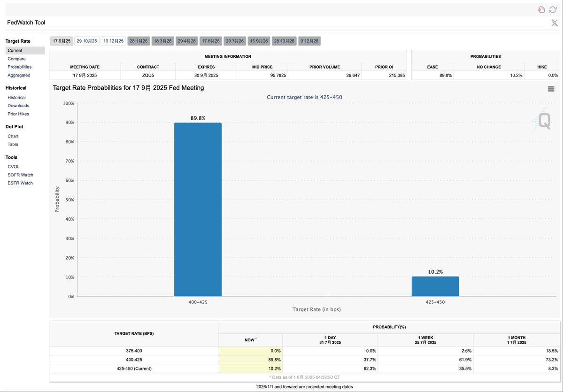Select the 10 12月25 meeting tab
The image size is (563, 392).
(x=114, y=41)
